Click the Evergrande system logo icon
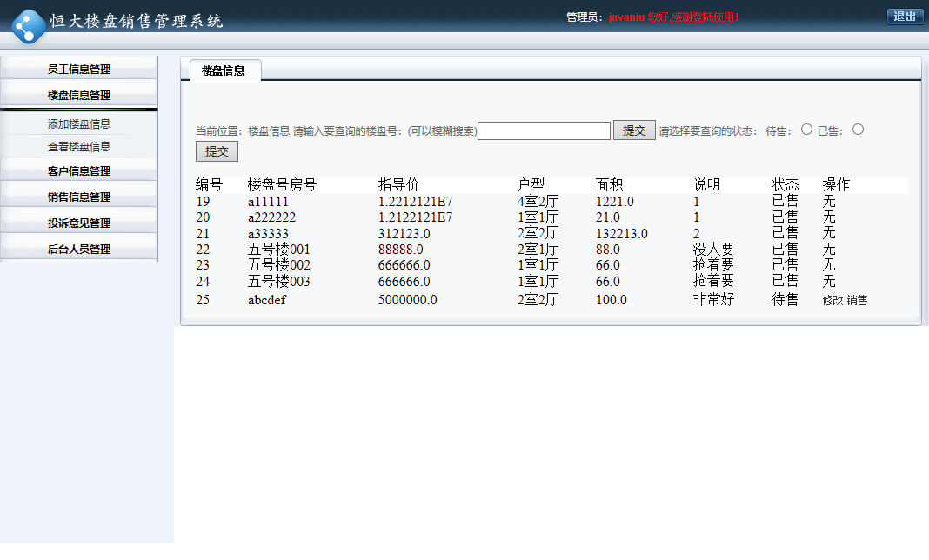This screenshot has height=560, width=929. tap(29, 26)
